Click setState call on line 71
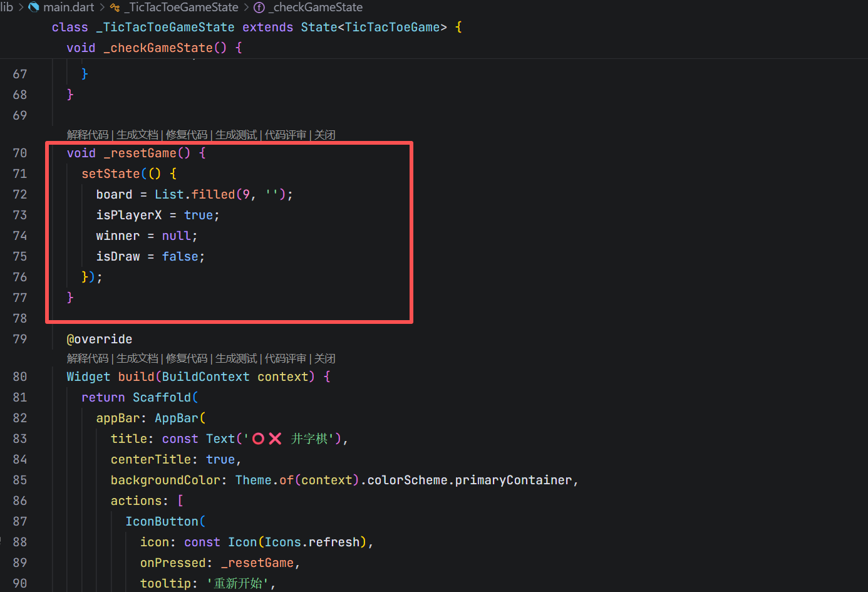Viewport: 868px width, 592px height. 111,174
